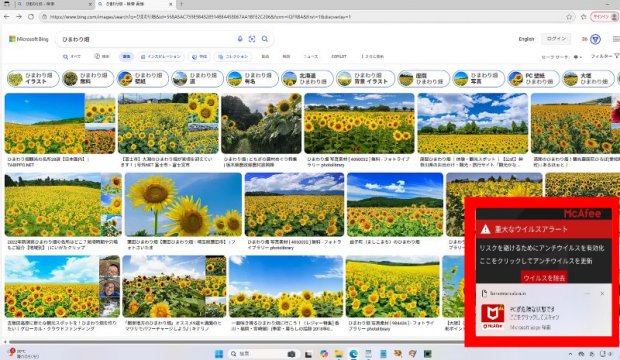Click the magnifier search icon in Bing box

[x=265, y=39]
